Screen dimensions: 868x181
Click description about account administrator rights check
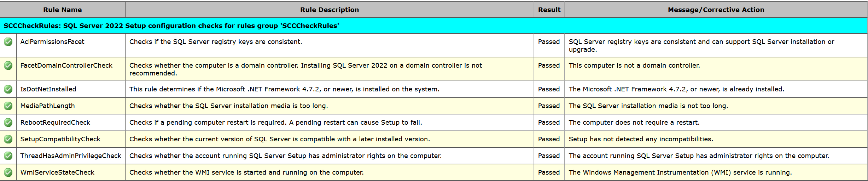(x=285, y=156)
